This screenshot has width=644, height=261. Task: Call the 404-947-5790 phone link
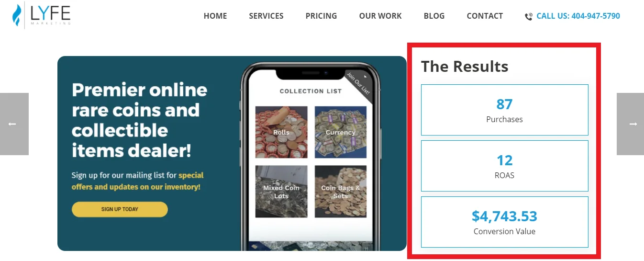coord(578,16)
